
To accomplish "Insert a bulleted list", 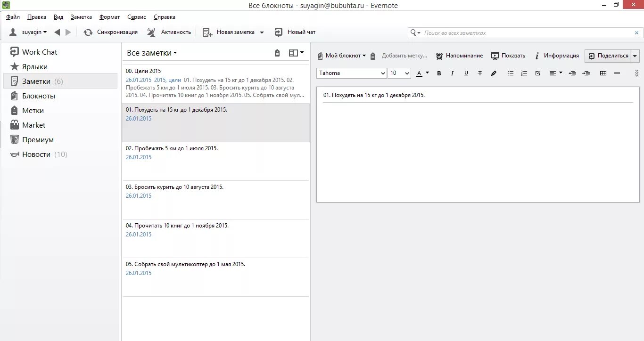I will 511,73.
